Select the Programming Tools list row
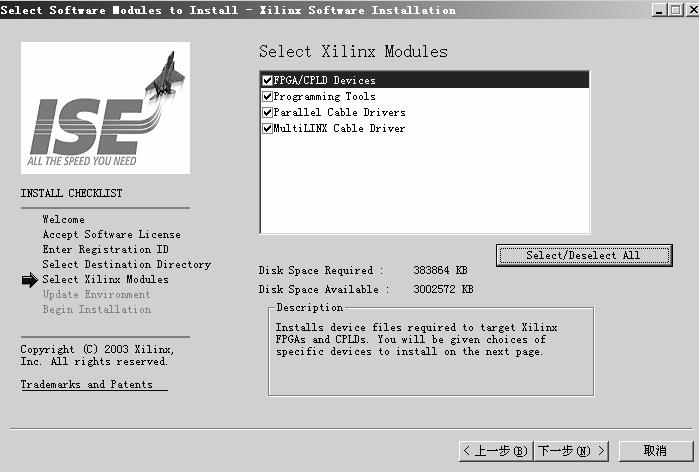 point(425,96)
